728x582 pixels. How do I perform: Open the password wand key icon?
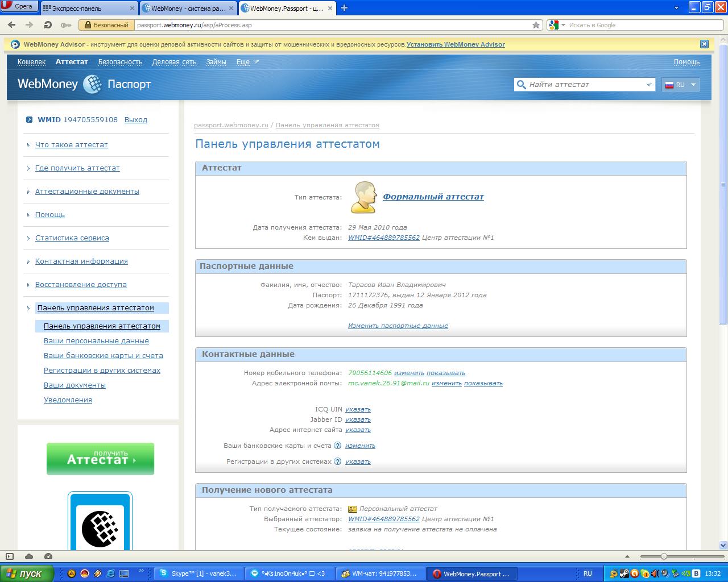click(x=66, y=25)
